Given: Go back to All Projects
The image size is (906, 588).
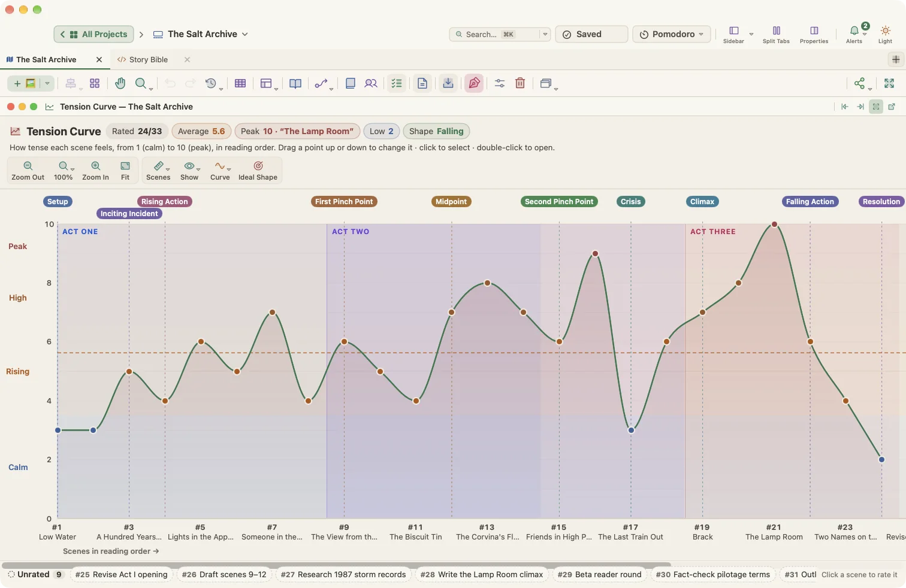Looking at the screenshot, I should (x=93, y=34).
